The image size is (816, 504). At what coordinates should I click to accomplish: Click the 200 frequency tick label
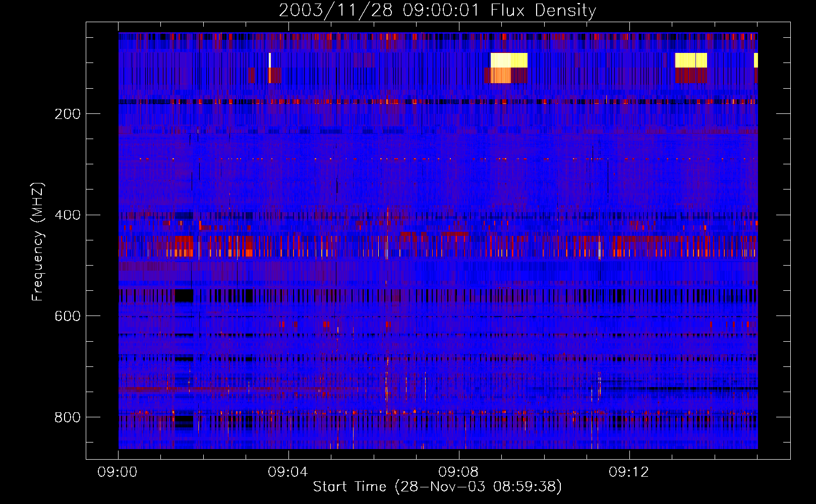pyautogui.click(x=68, y=114)
